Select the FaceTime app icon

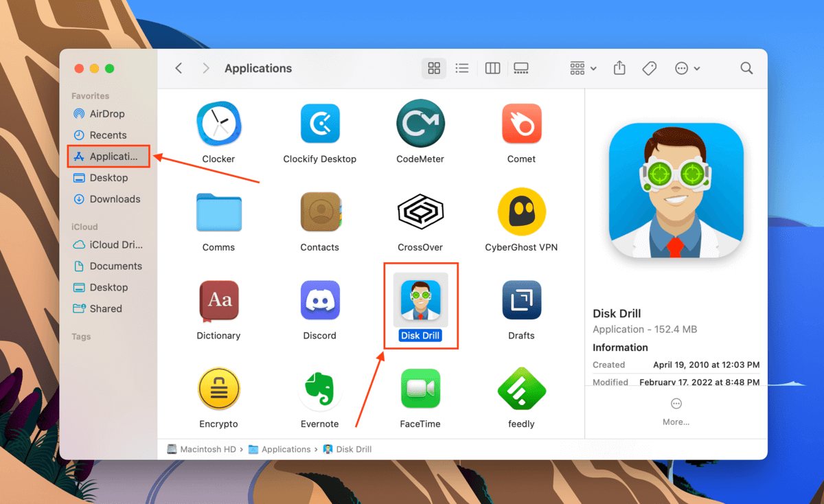point(420,389)
